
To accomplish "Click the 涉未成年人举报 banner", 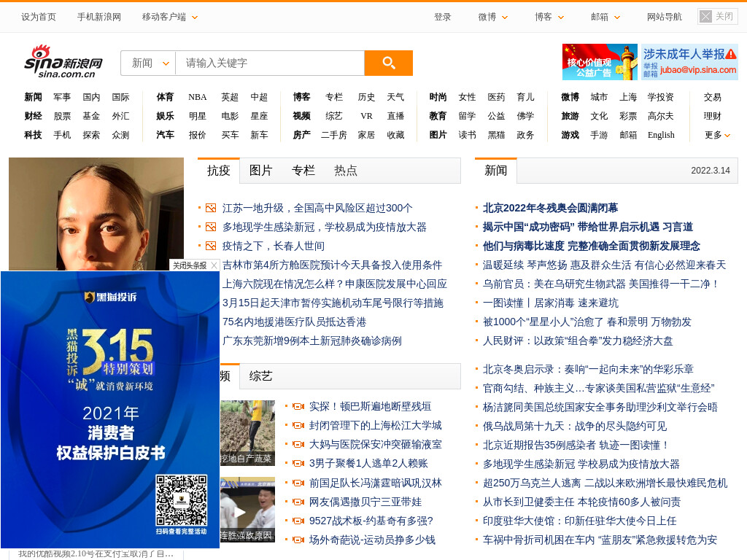I will point(689,62).
